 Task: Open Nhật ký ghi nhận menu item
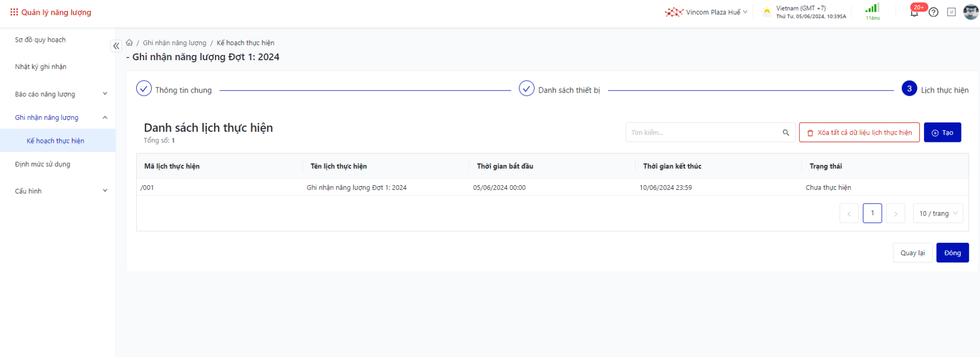tap(41, 67)
